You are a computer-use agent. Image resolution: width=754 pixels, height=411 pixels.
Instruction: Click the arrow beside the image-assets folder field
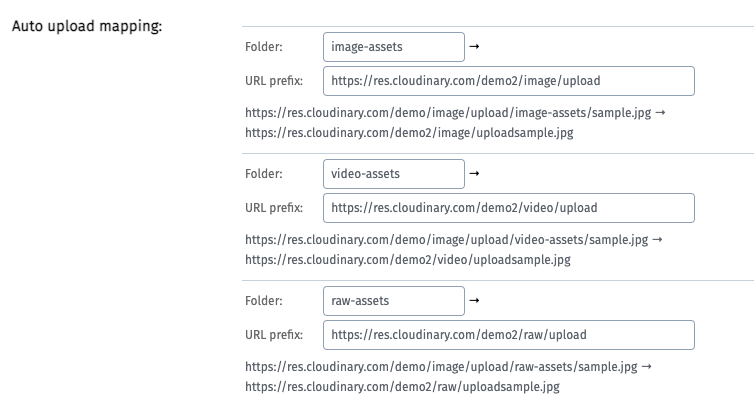tap(474, 47)
